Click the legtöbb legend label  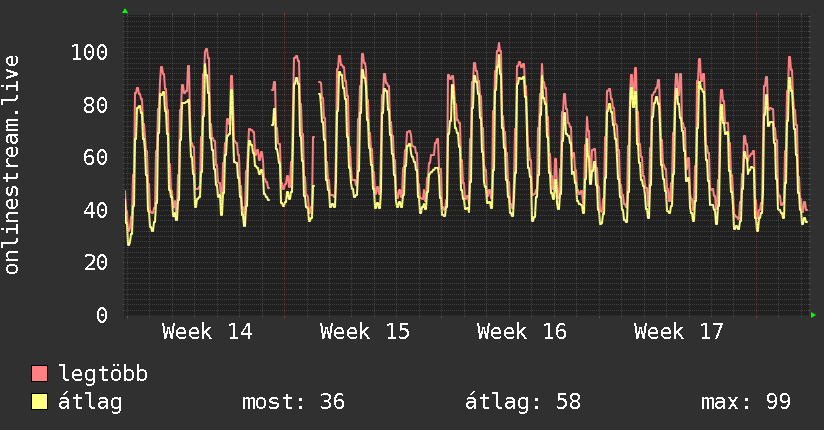click(103, 375)
